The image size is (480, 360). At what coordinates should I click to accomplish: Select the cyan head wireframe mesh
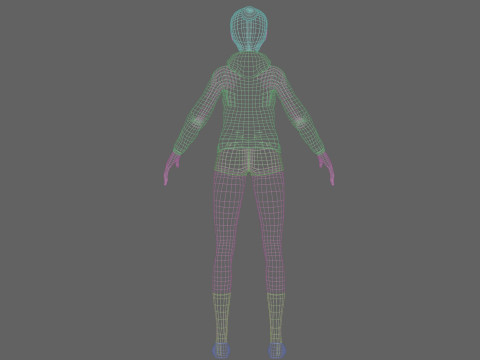[249, 29]
